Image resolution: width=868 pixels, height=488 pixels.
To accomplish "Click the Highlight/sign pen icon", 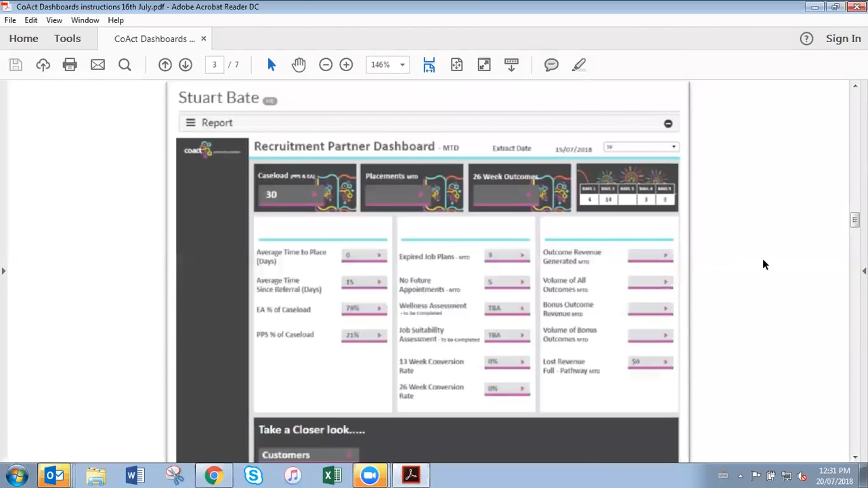I will 579,65.
